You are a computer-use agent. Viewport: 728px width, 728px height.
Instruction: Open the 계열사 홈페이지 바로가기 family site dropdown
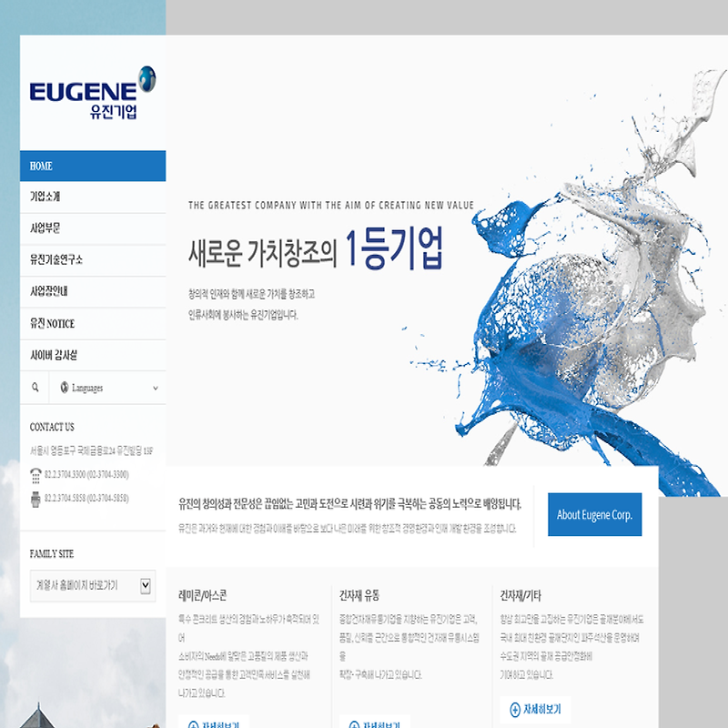click(x=93, y=585)
